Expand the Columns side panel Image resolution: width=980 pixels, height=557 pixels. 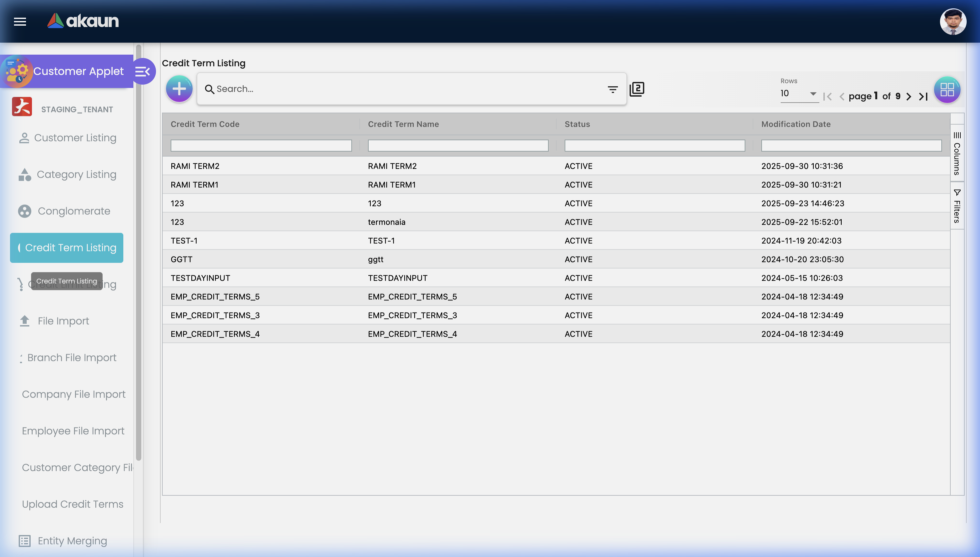(x=957, y=152)
